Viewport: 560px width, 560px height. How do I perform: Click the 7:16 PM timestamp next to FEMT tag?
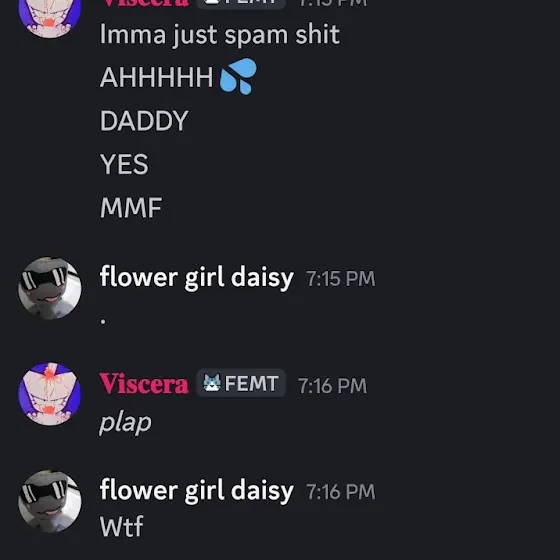[x=332, y=386]
